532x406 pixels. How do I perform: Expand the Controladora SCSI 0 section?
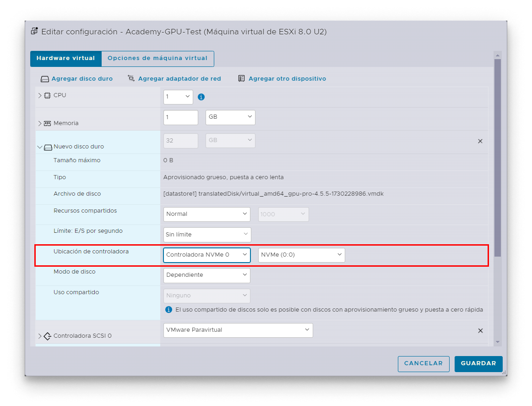[39, 335]
